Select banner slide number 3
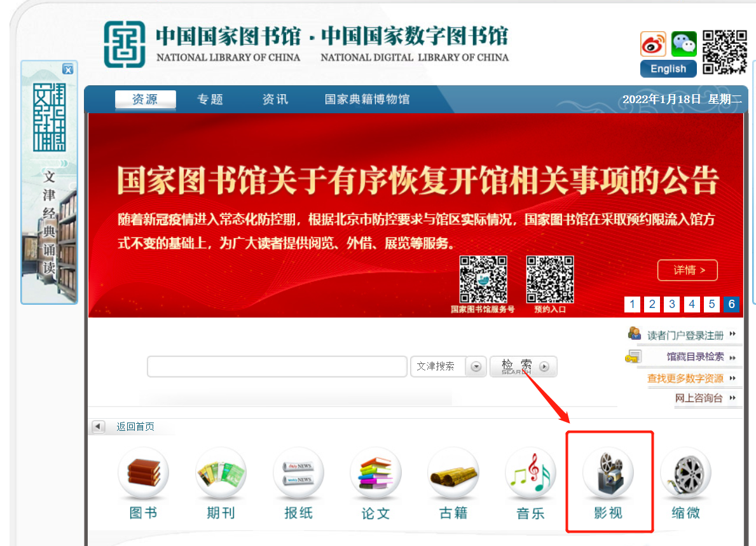This screenshot has height=546, width=756. 671,304
